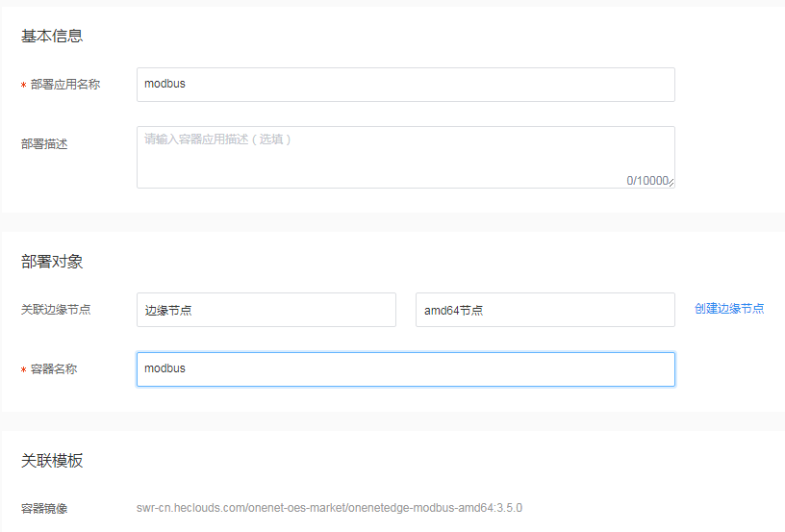This screenshot has height=532, width=785.
Task: Click the 容器名称 field containing modbus
Action: pos(406,369)
